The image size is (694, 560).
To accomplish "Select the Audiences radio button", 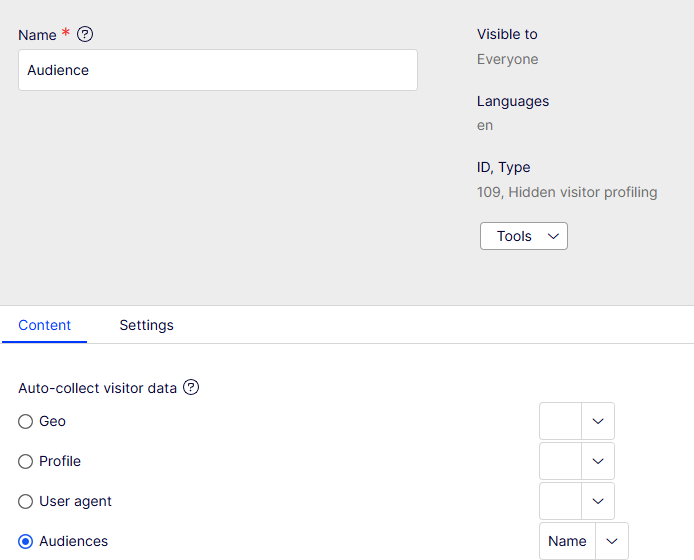I will (x=25, y=541).
